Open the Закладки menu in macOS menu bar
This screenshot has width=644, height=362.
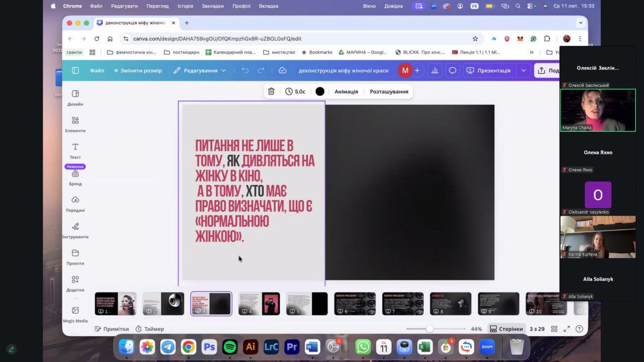point(213,6)
